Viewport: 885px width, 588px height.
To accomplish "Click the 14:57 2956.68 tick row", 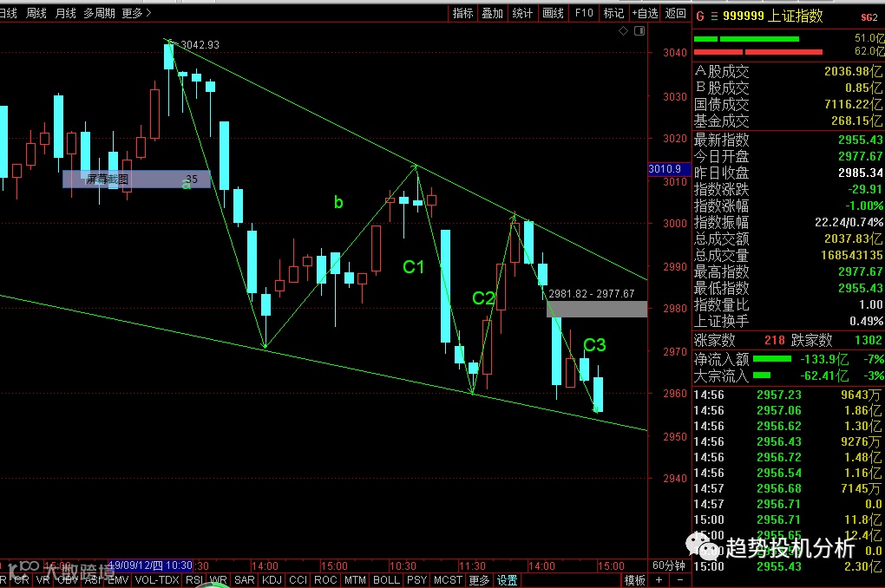I will pyautogui.click(x=788, y=488).
